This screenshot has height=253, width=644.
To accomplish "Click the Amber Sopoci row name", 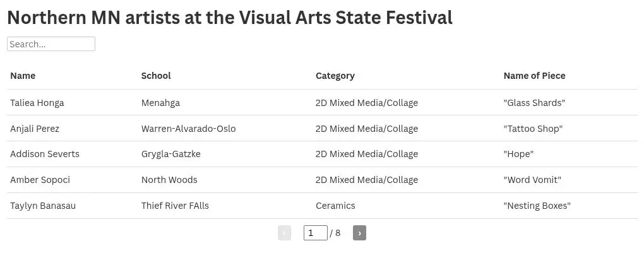I will click(40, 180).
